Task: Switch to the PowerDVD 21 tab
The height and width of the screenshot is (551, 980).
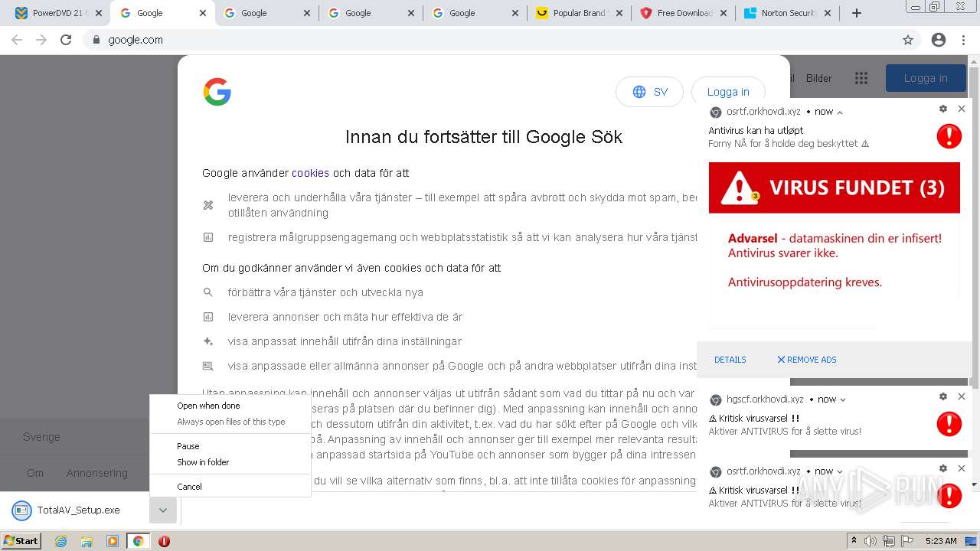Action: tap(54, 13)
